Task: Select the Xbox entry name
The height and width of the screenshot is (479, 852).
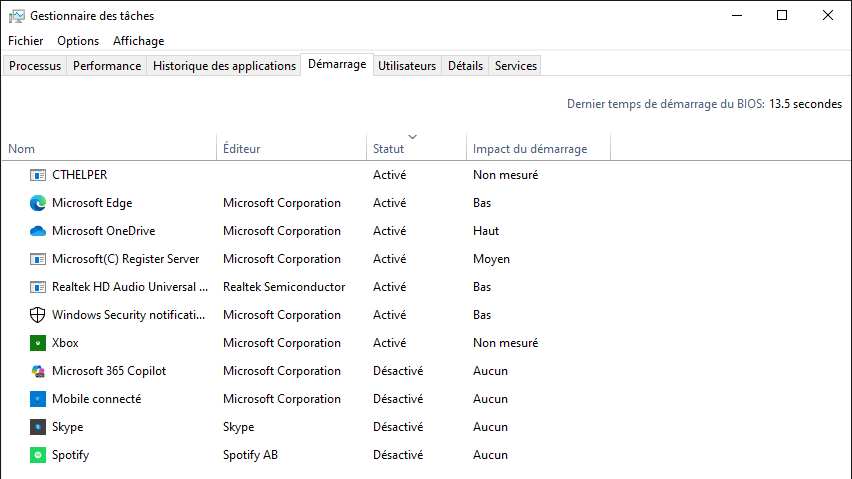Action: click(65, 343)
